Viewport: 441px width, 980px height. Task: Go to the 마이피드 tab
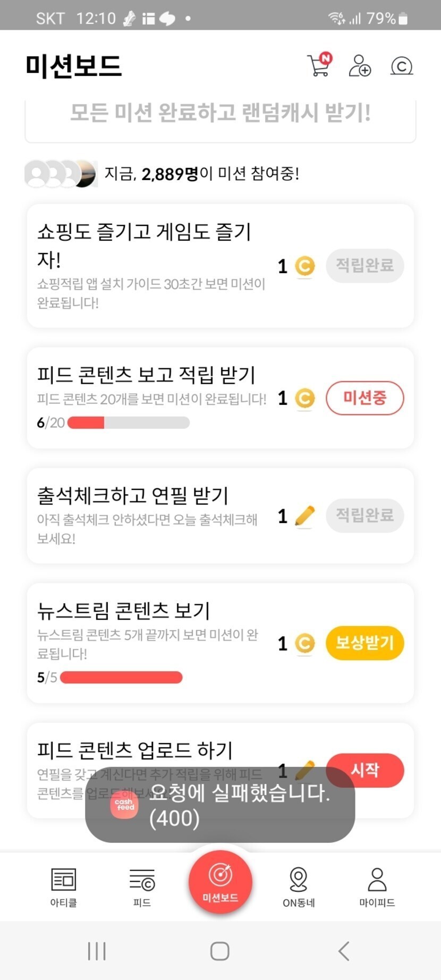[377, 887]
